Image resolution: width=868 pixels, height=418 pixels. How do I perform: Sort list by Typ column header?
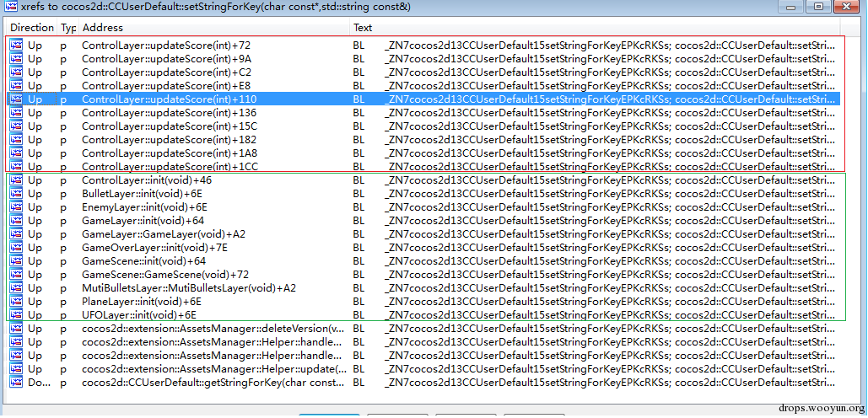[x=68, y=28]
